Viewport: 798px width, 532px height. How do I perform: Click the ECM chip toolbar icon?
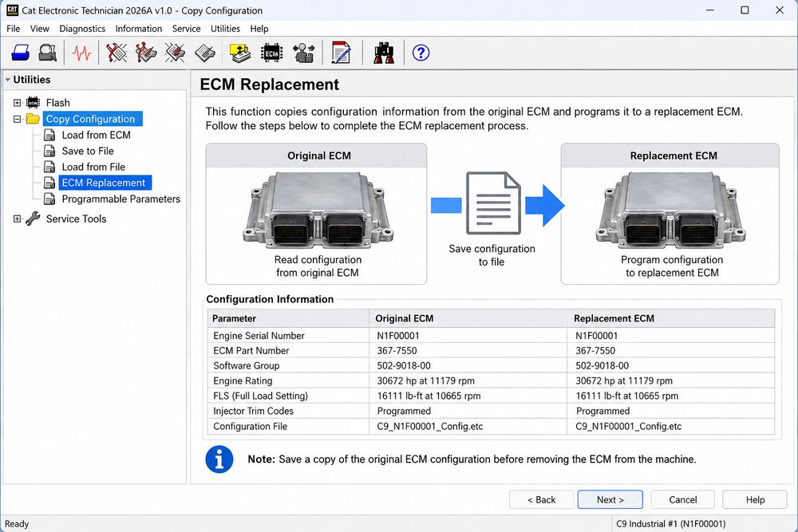(x=271, y=53)
